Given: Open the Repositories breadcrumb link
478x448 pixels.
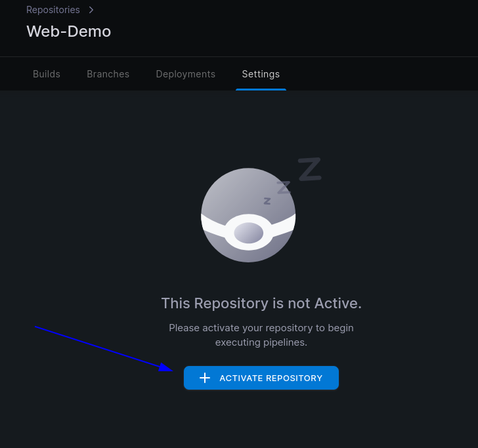Looking at the screenshot, I should [53, 10].
